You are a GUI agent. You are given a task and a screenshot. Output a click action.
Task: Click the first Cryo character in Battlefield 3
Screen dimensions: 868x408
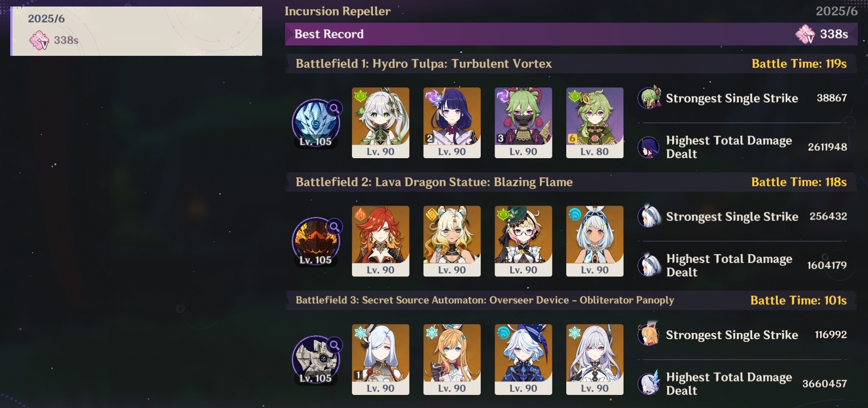[x=380, y=360]
